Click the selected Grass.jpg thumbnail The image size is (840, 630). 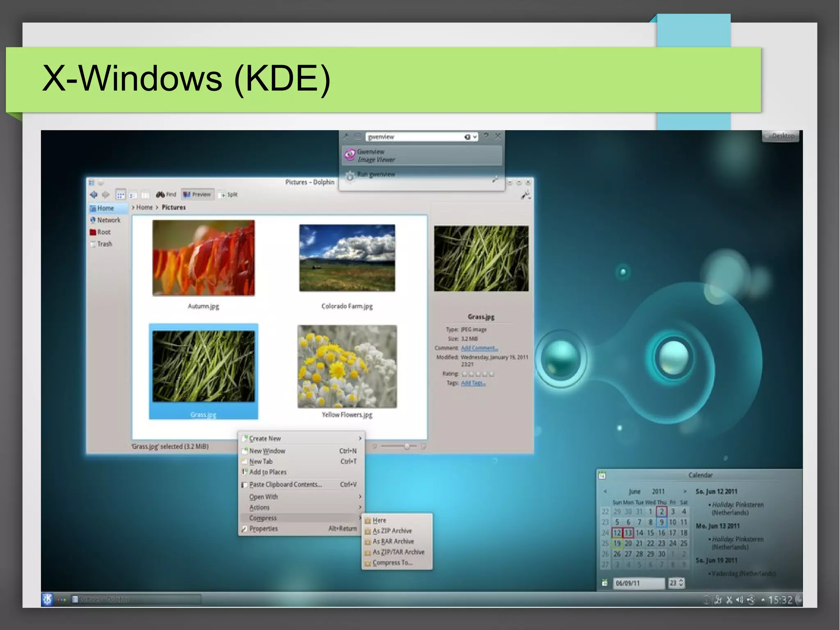[x=203, y=367]
